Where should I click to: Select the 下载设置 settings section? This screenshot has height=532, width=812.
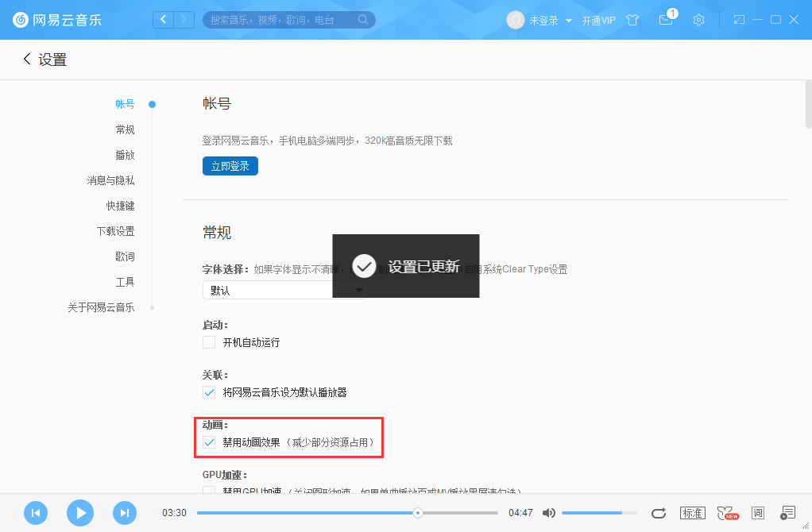point(118,230)
